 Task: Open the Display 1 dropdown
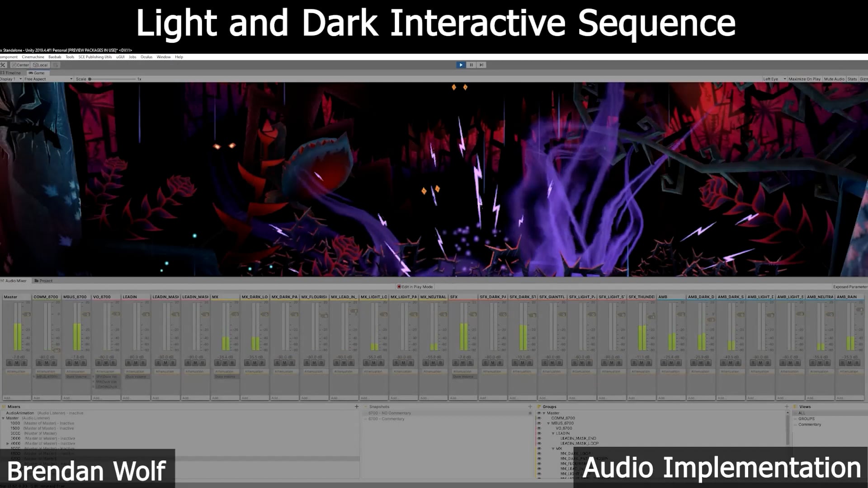coord(11,79)
